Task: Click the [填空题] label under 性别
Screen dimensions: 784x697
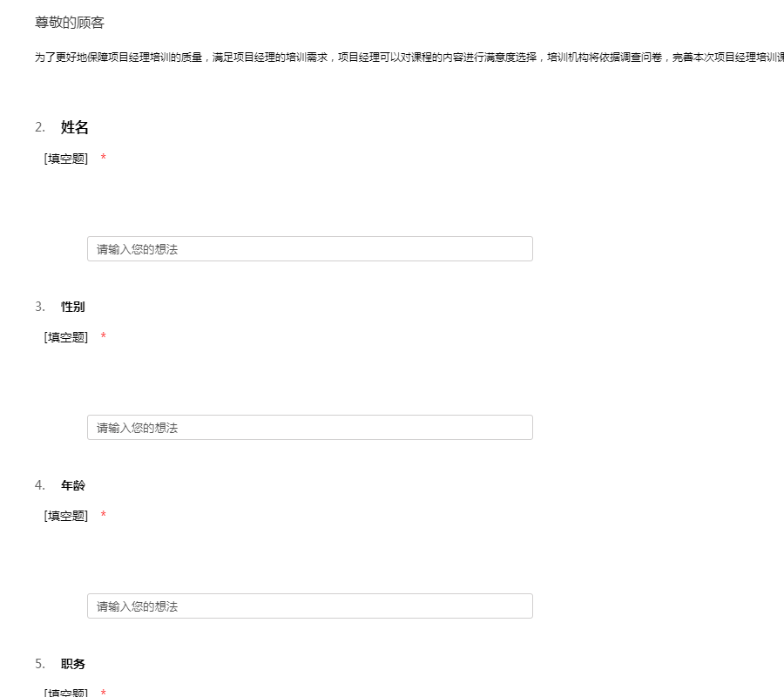Action: (x=66, y=337)
